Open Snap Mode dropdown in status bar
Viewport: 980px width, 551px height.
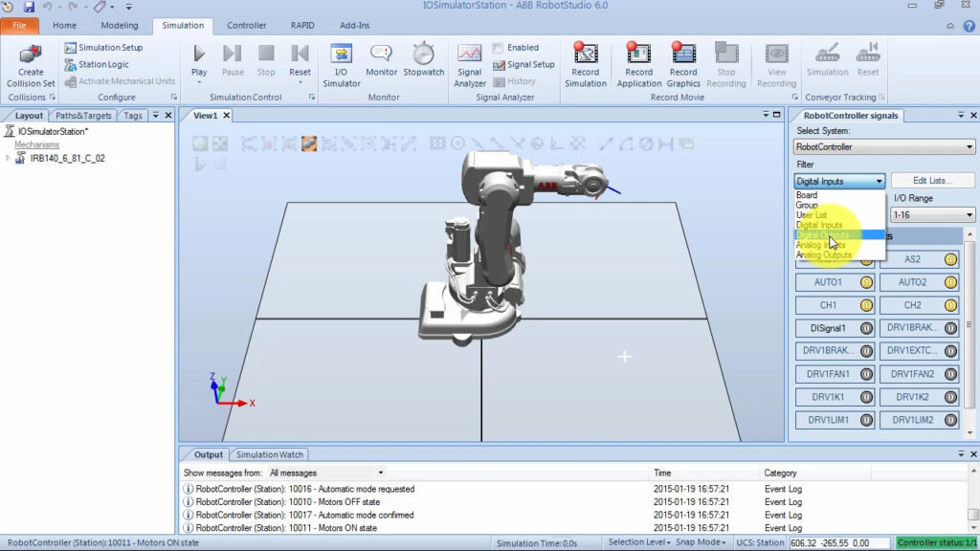701,542
